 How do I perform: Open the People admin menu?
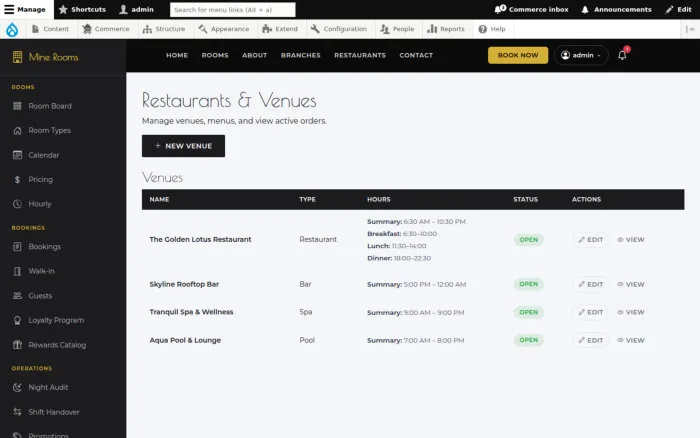tap(397, 29)
